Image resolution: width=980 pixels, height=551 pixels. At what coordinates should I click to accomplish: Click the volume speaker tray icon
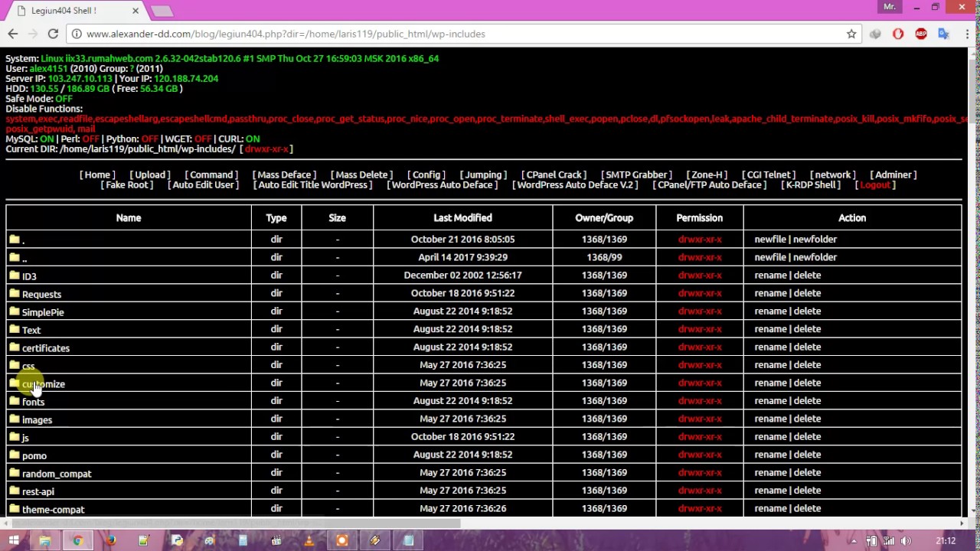(x=906, y=541)
